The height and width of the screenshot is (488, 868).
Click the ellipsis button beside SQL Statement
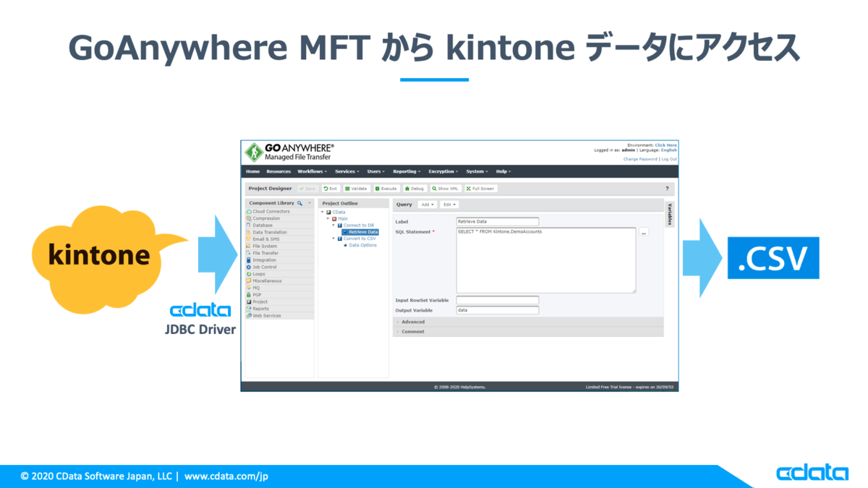tap(644, 232)
